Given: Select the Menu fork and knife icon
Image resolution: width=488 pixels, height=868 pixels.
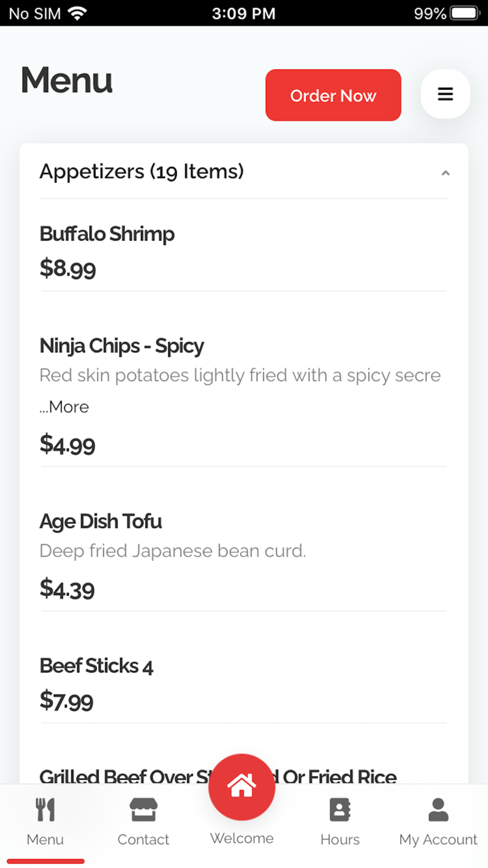Looking at the screenshot, I should [x=45, y=809].
